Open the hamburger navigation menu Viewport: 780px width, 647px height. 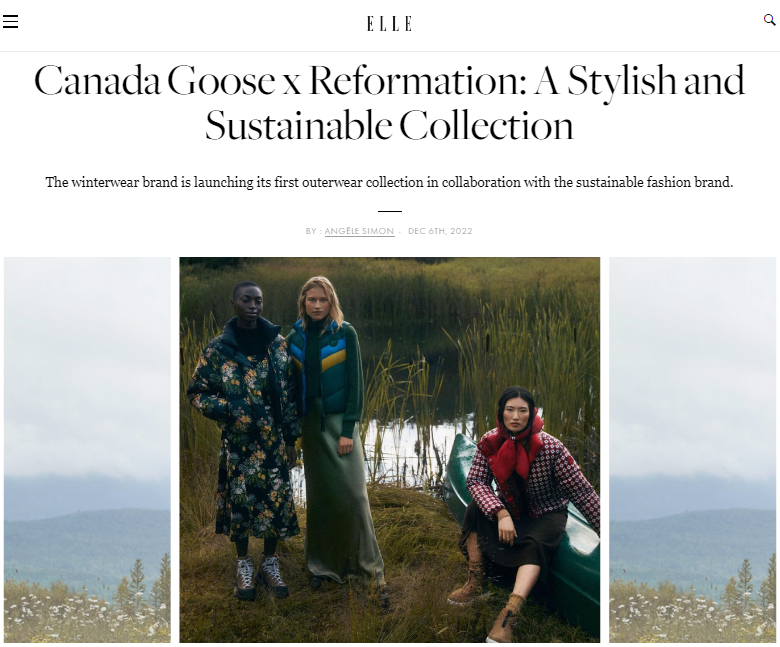point(10,21)
